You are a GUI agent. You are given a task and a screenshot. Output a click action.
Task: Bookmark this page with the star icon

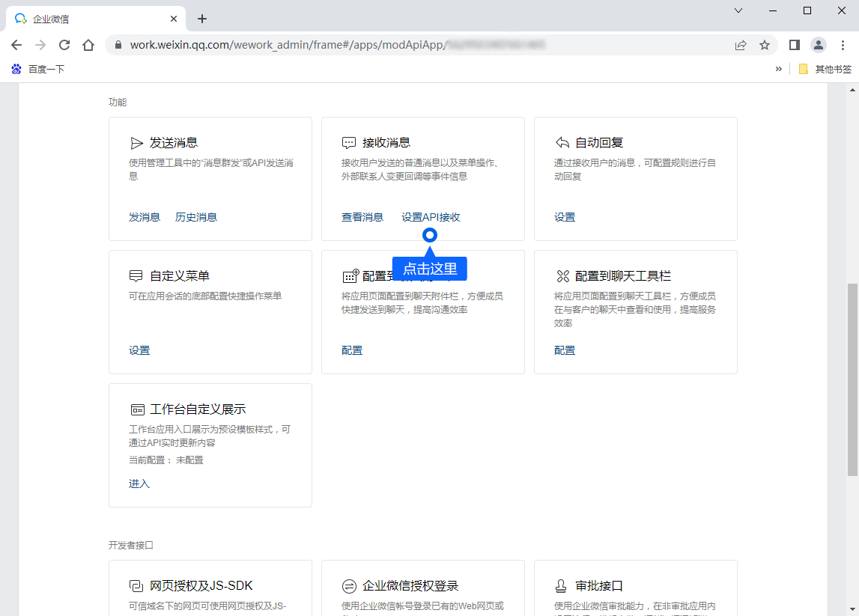pyautogui.click(x=765, y=45)
